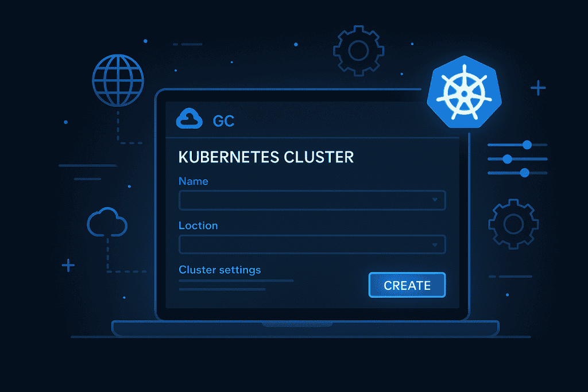
Task: Click the gear icon below the sliders
Action: point(513,224)
